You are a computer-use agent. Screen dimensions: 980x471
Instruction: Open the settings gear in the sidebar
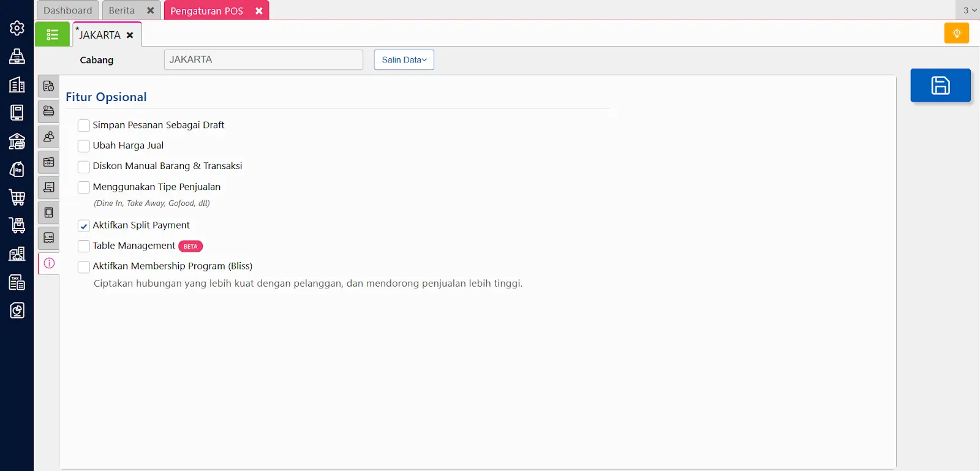[x=17, y=28]
